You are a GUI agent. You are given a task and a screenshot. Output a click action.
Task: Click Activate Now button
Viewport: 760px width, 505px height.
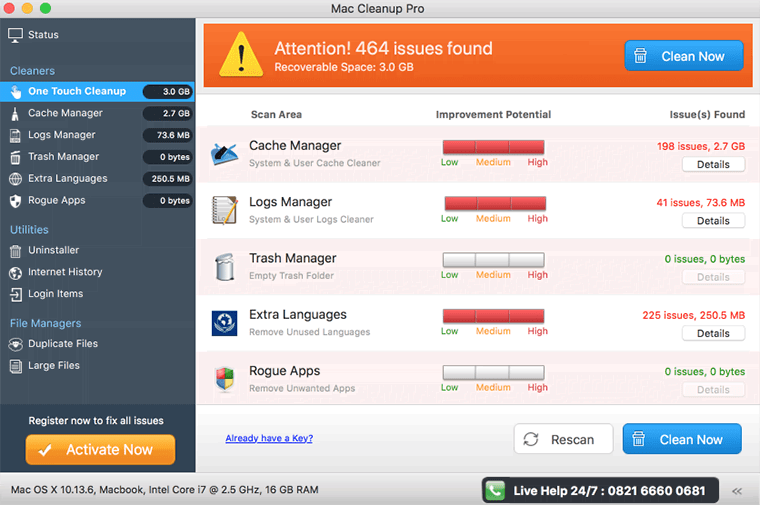100,450
